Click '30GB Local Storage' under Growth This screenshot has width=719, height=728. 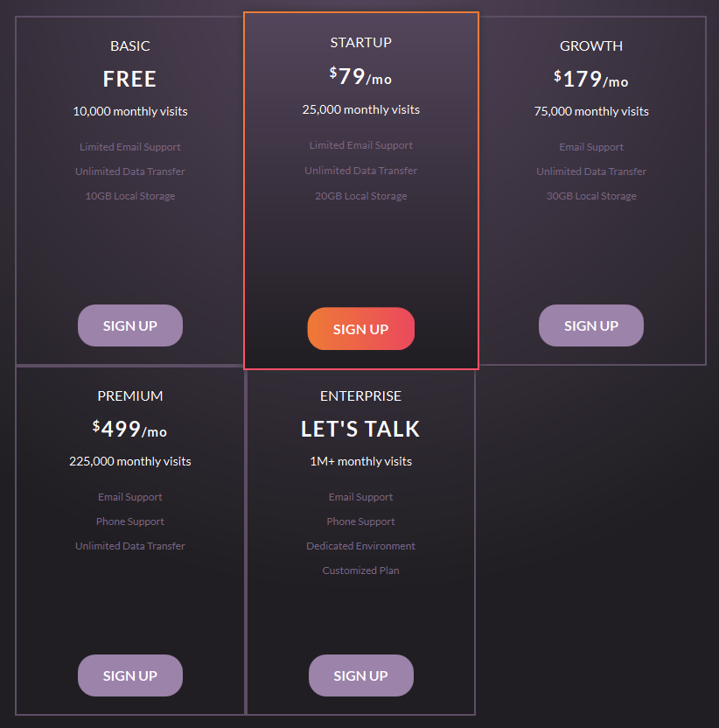pos(590,195)
